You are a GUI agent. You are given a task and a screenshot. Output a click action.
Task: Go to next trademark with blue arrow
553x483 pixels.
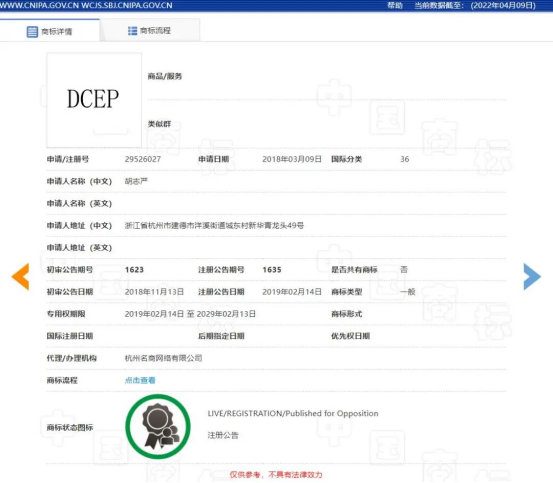[x=532, y=277]
